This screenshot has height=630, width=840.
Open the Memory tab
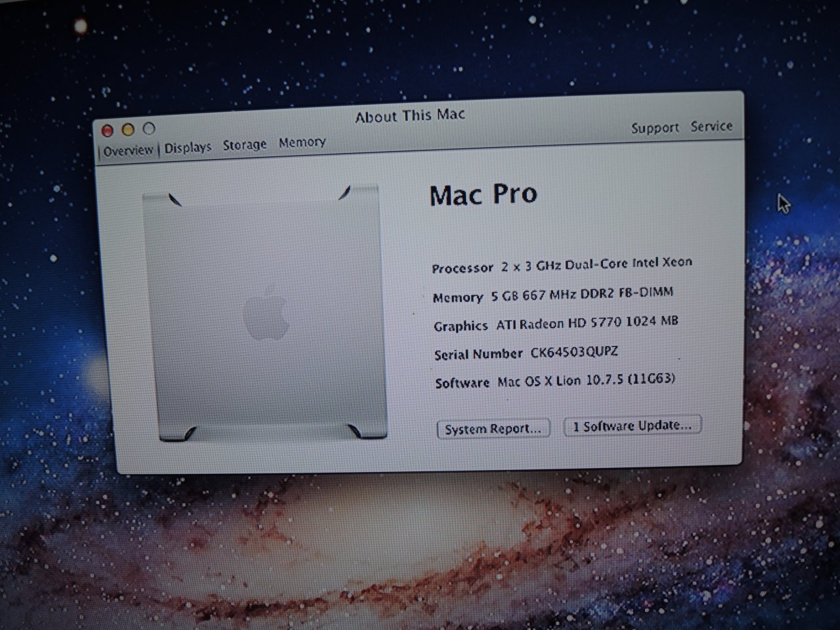click(x=302, y=142)
